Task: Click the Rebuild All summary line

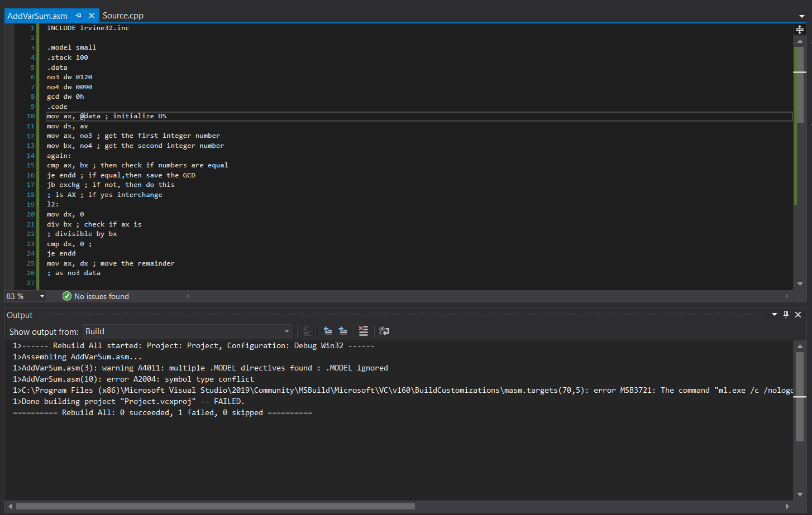Action: coord(163,412)
